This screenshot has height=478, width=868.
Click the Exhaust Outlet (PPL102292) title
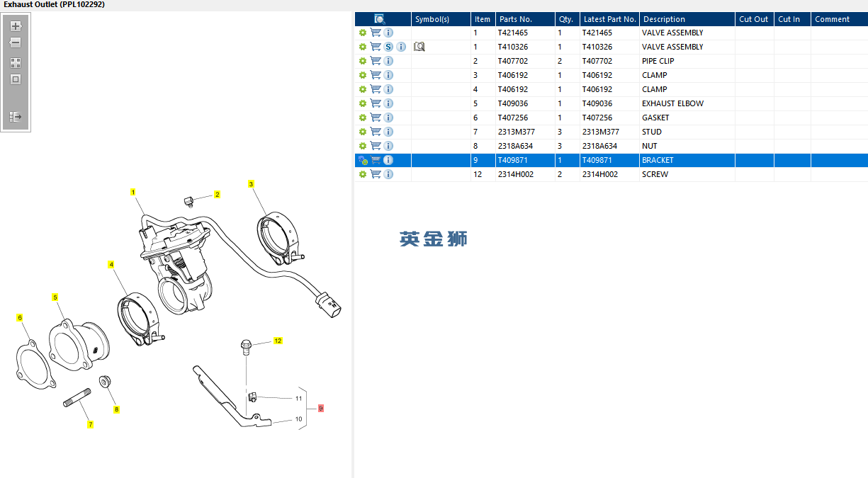[x=55, y=4]
